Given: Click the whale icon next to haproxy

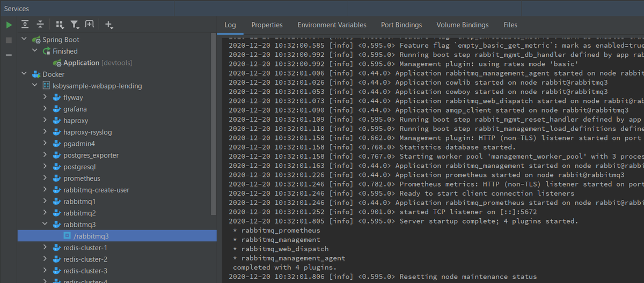Looking at the screenshot, I should point(57,121).
